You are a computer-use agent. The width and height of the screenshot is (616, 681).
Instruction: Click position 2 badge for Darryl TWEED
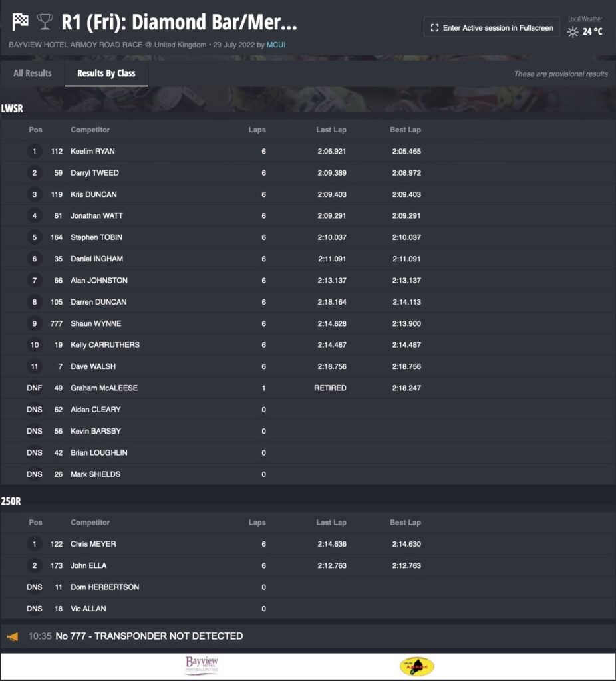tap(35, 173)
